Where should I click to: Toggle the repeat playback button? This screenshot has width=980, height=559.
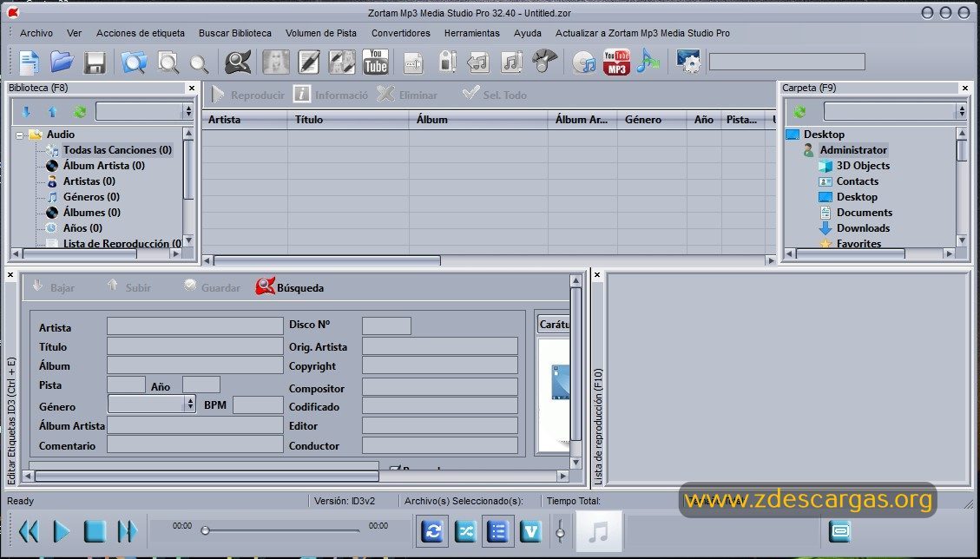[432, 531]
